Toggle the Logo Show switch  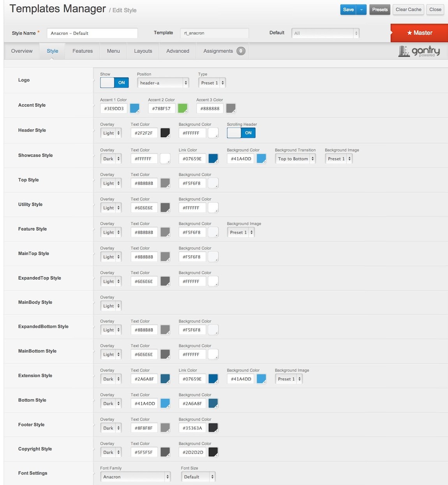pyautogui.click(x=114, y=83)
